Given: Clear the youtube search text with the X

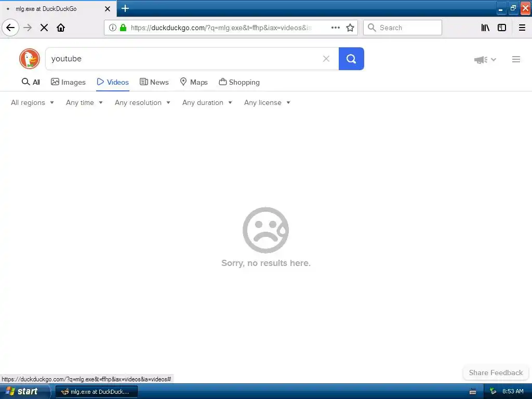Looking at the screenshot, I should (x=326, y=59).
